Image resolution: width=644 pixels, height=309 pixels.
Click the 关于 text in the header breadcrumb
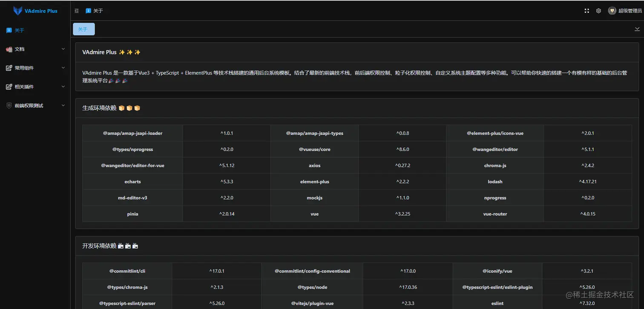click(x=98, y=11)
